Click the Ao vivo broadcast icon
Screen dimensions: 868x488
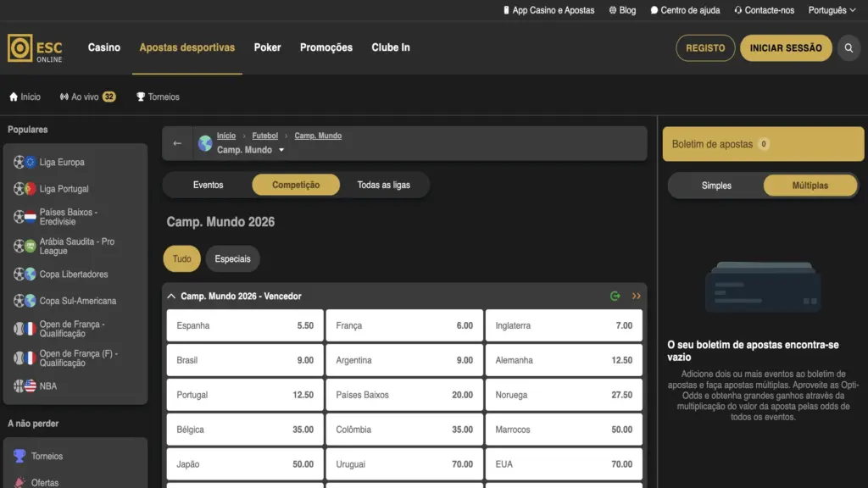click(x=64, y=97)
